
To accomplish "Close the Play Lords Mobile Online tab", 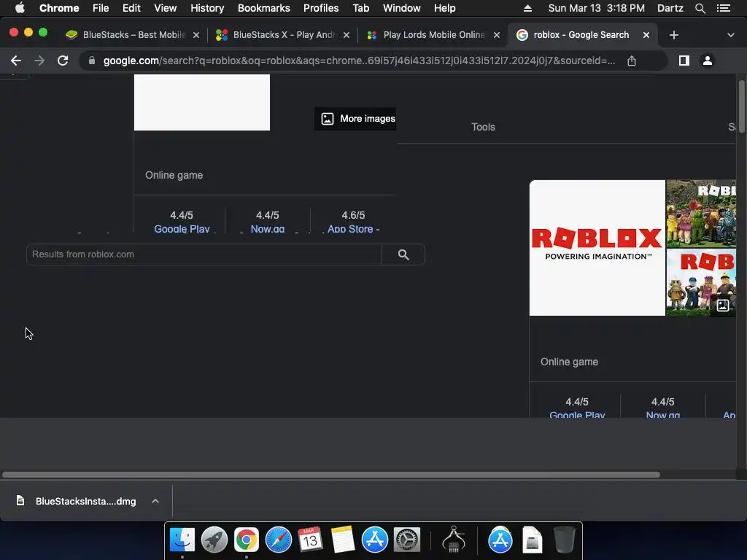I will pos(496,35).
